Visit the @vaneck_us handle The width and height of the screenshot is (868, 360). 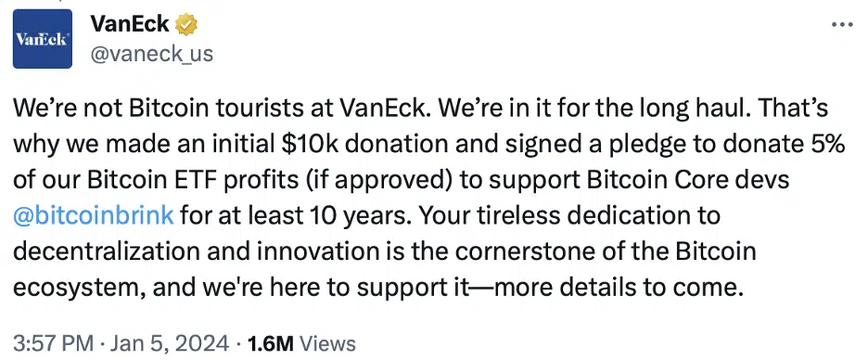pyautogui.click(x=151, y=54)
